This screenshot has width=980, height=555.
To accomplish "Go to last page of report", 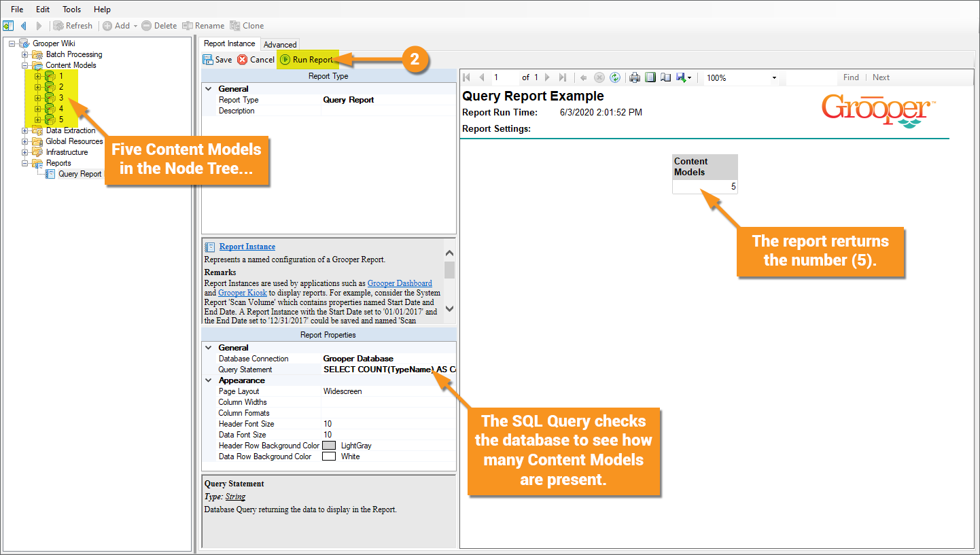I will pyautogui.click(x=562, y=77).
